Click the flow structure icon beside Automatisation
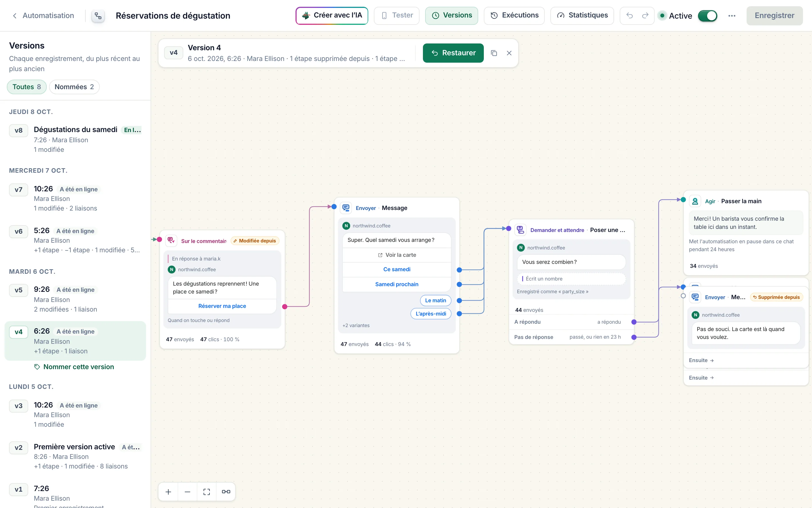 98,16
